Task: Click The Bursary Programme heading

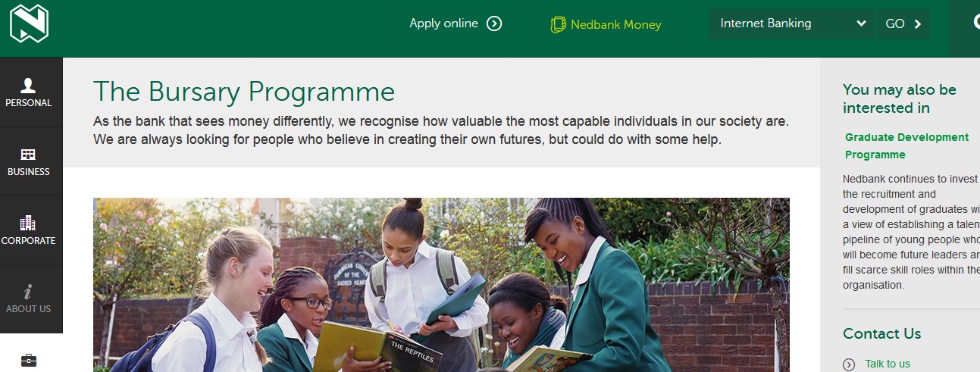Action: point(244,92)
